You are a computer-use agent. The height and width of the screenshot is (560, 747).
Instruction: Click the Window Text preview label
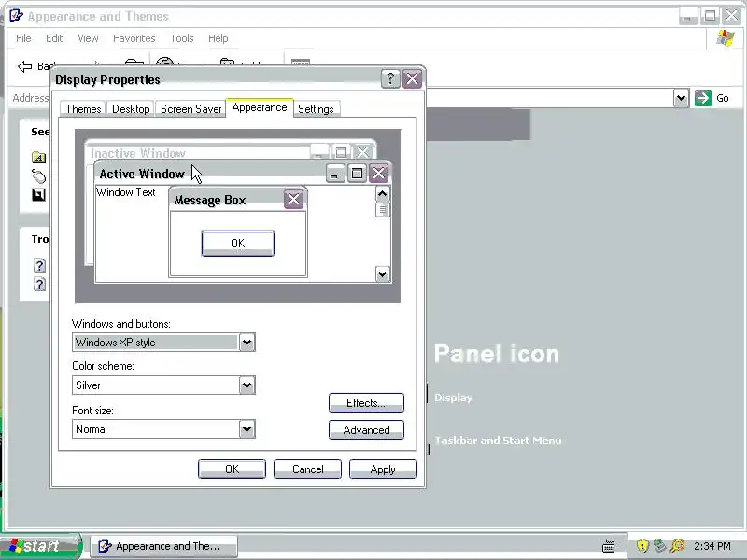(126, 192)
